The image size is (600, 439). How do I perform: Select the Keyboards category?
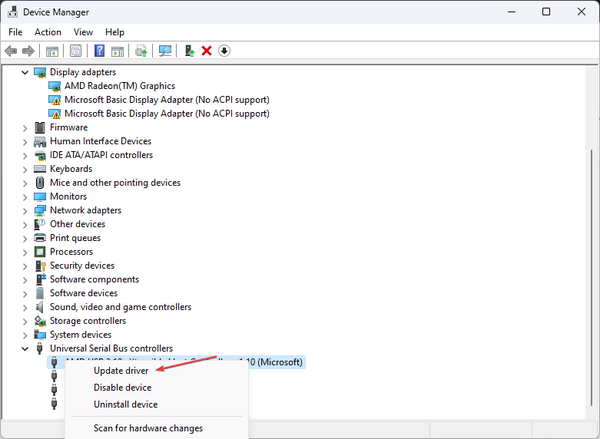(x=71, y=169)
